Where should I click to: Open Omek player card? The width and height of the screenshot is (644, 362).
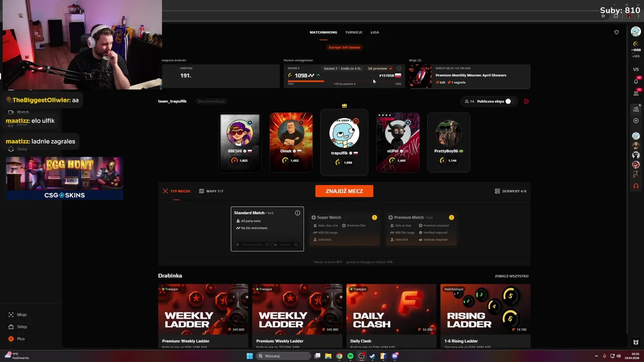click(291, 143)
